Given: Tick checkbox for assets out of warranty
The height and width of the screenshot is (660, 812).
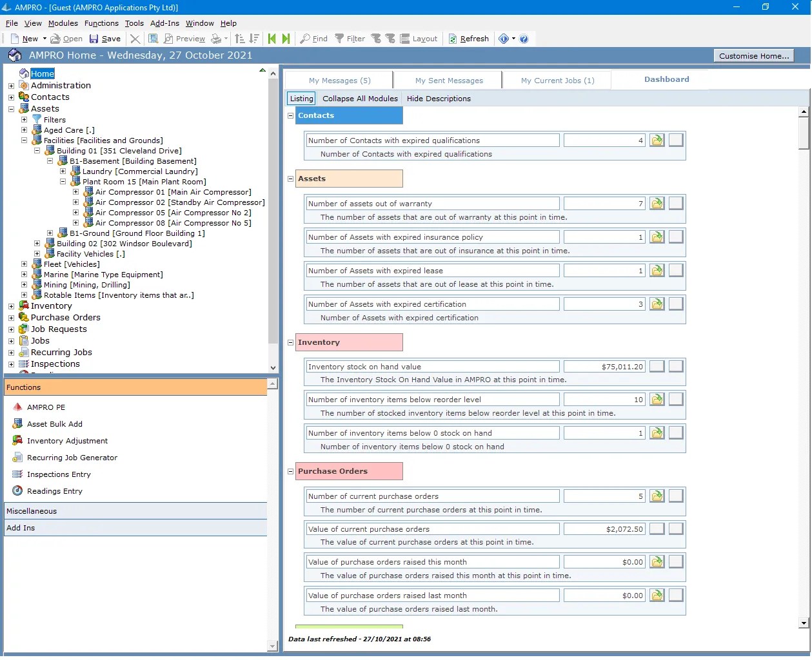Looking at the screenshot, I should click(676, 203).
